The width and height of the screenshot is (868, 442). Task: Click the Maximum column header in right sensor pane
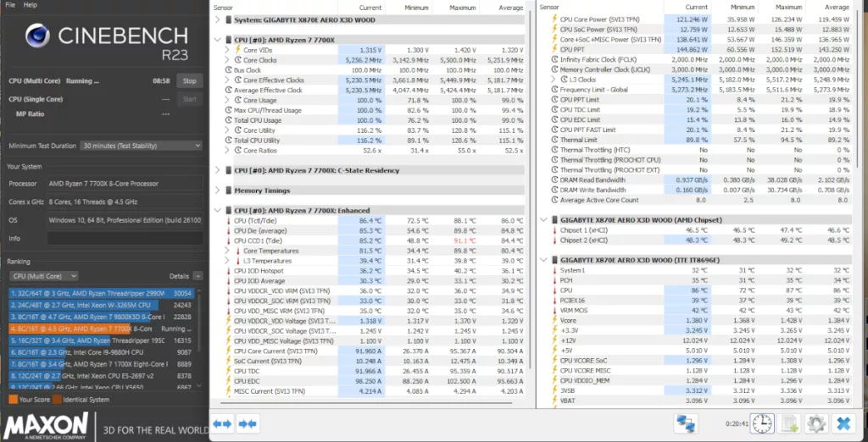click(x=788, y=7)
